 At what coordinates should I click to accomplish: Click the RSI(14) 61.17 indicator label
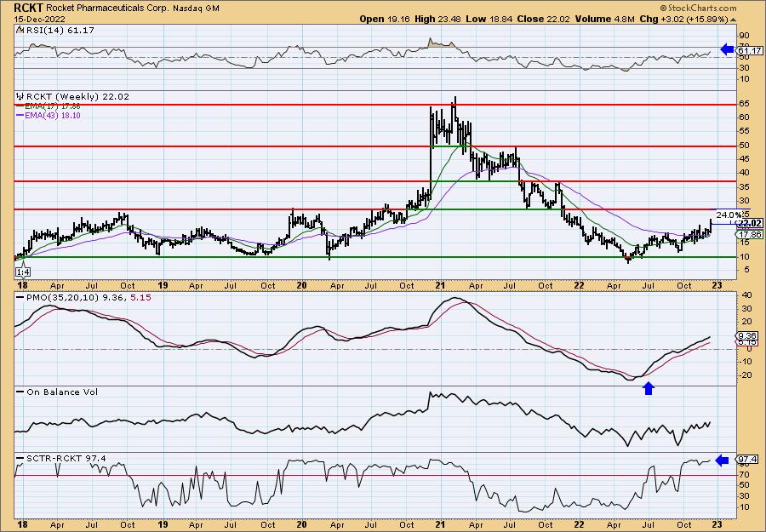click(x=60, y=31)
